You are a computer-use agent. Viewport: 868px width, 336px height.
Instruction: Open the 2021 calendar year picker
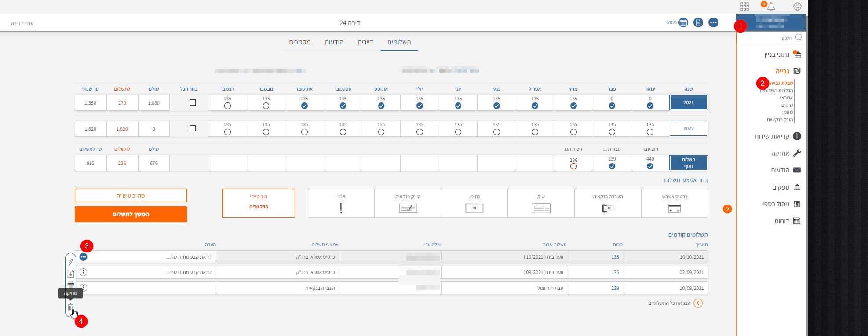click(x=683, y=22)
